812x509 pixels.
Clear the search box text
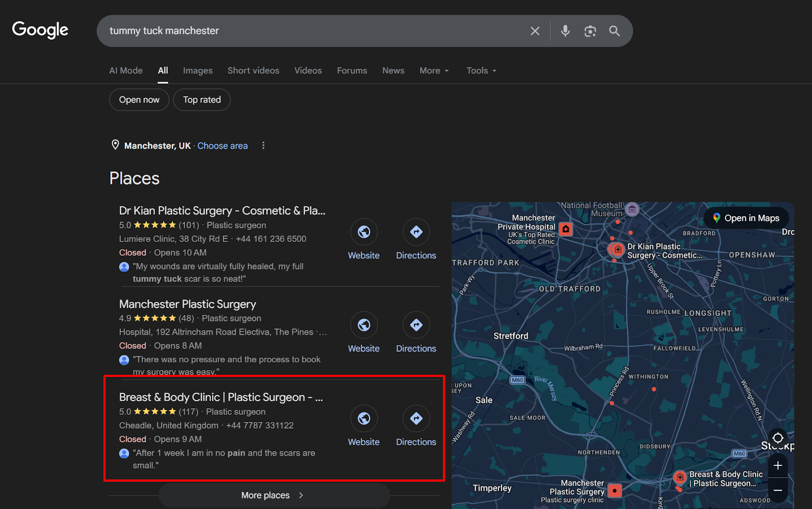coord(534,31)
